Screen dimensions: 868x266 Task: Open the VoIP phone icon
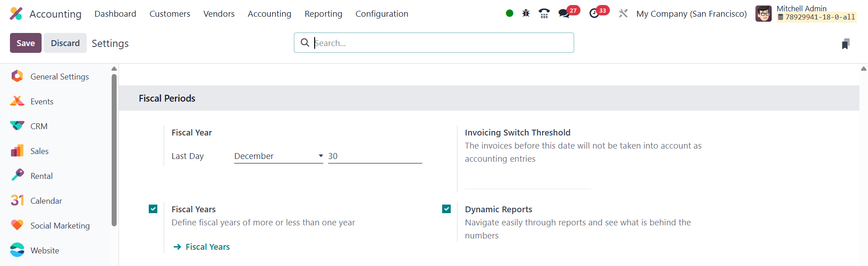[544, 14]
